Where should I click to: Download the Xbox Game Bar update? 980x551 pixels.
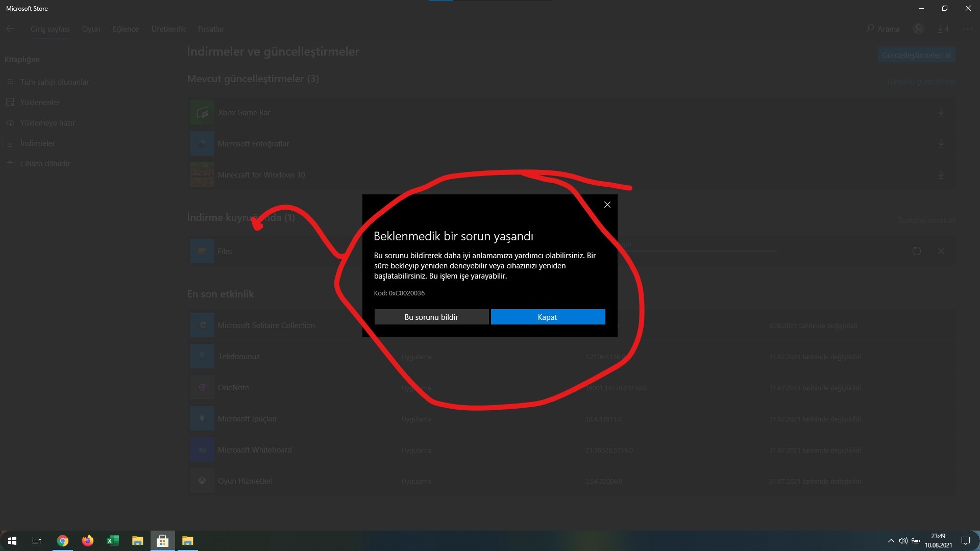coord(941,113)
